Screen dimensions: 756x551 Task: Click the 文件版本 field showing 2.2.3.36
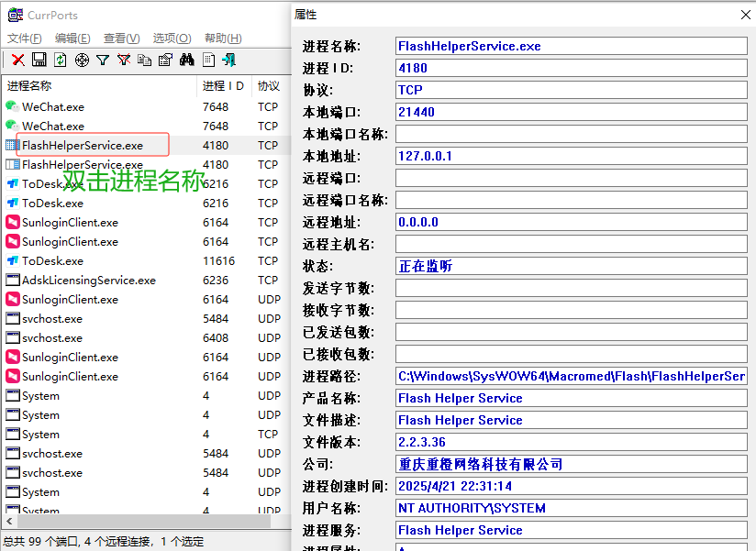(x=572, y=442)
